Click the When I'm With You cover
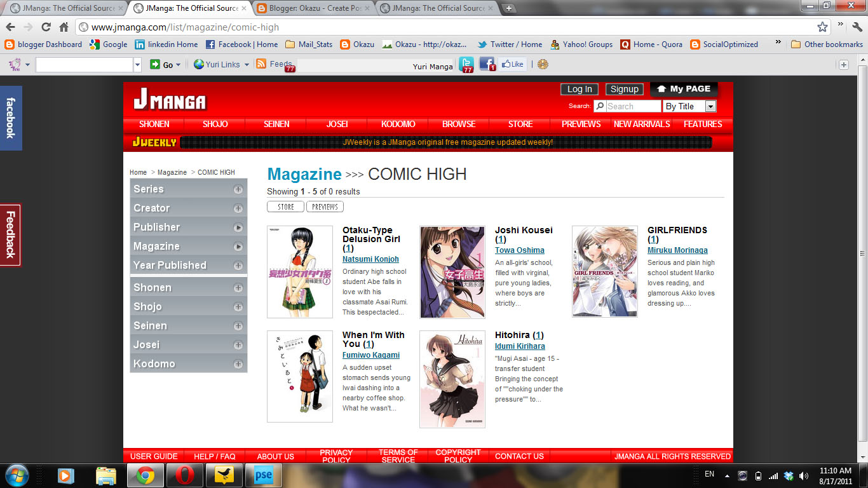Screen dimensions: 868x488 [300, 376]
